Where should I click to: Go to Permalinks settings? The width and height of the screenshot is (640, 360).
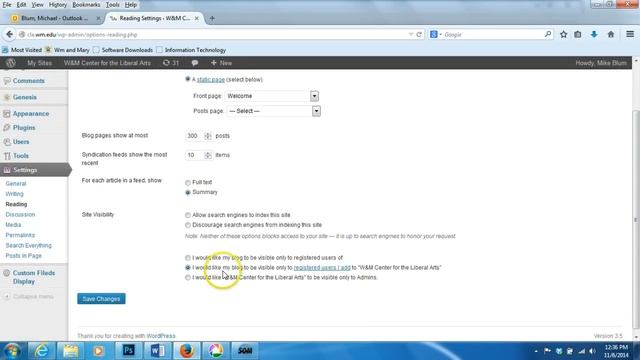pos(20,235)
